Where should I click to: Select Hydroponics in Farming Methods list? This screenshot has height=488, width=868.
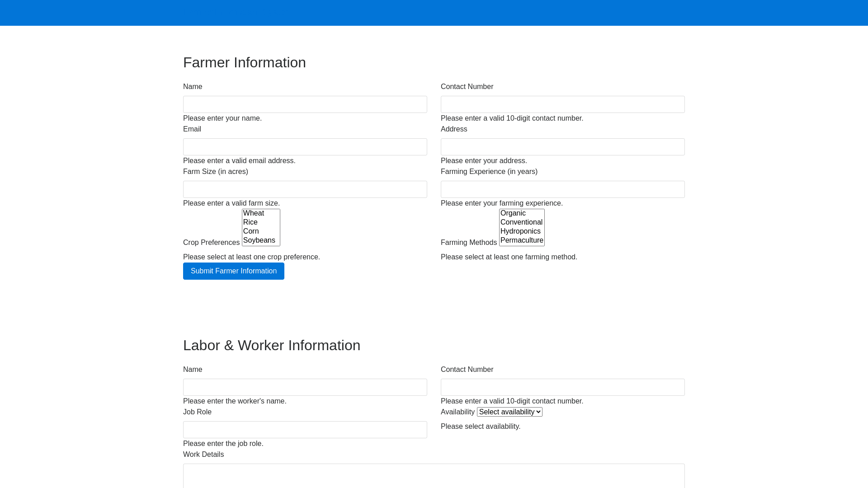click(521, 231)
